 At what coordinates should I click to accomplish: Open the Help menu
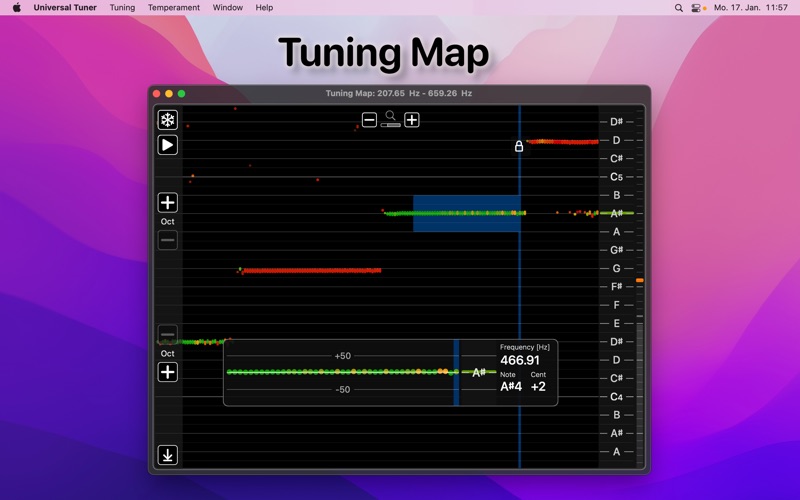(x=264, y=8)
